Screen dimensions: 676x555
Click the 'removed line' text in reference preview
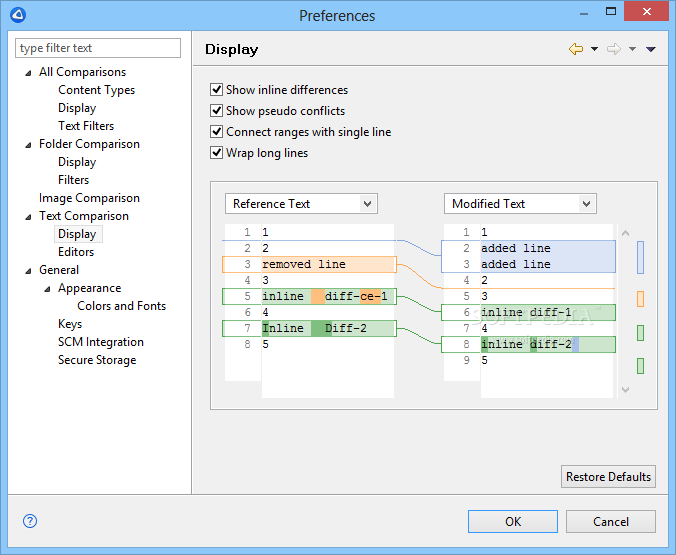tap(304, 264)
